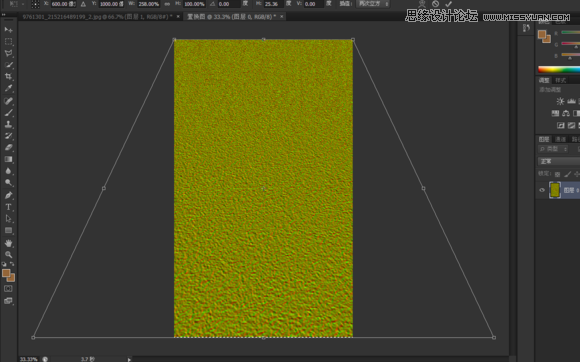This screenshot has height=362, width=580.
Task: Open the layer blend mode dropdown
Action: click(559, 161)
